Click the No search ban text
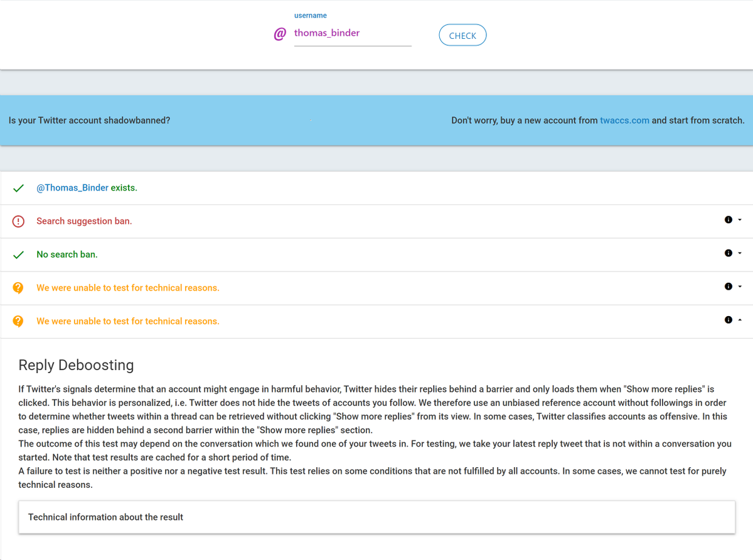The width and height of the screenshot is (753, 560). pyautogui.click(x=67, y=254)
